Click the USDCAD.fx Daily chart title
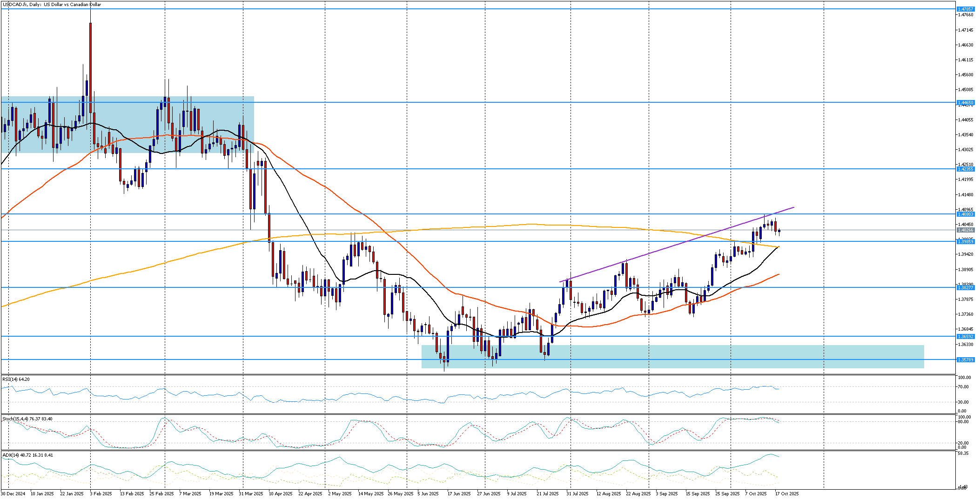The height and width of the screenshot is (499, 980). coord(52,5)
